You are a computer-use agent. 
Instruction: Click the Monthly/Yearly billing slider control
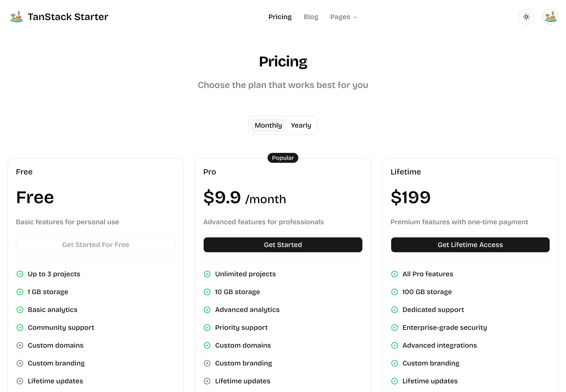coord(283,125)
